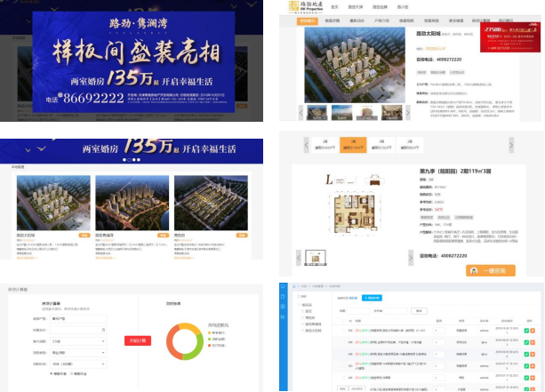Screen dimensions: 545x392
Task: Click orange delete icon in first admin table row
Action: pos(533,331)
